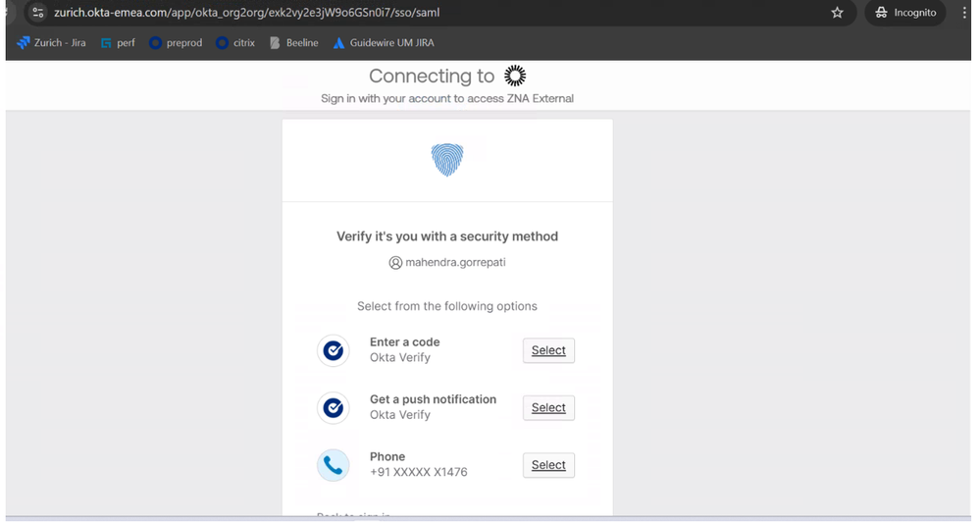Open the Guidewire UM JIRA bookmark
This screenshot has height=523, width=980.
(384, 43)
